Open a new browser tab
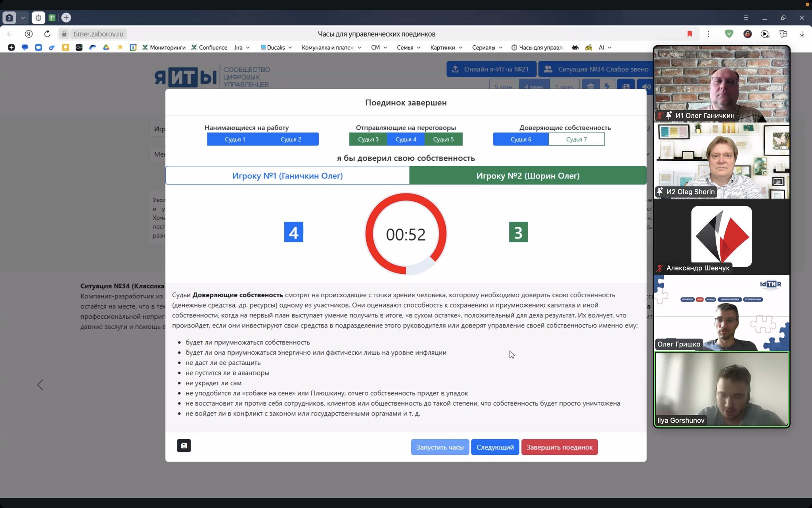Image resolution: width=812 pixels, height=508 pixels. coord(66,17)
